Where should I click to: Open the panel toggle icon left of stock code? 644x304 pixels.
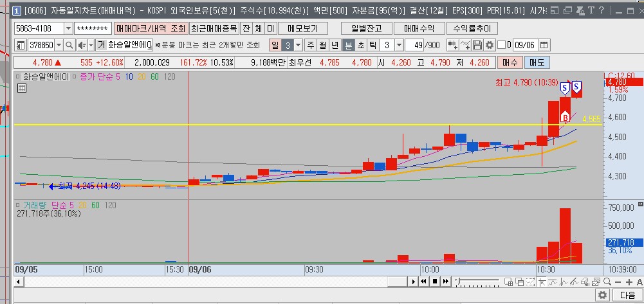coord(21,45)
